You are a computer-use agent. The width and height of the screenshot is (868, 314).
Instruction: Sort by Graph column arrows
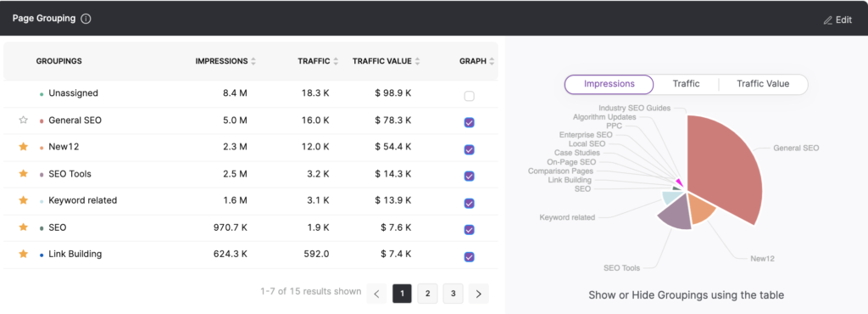(492, 61)
